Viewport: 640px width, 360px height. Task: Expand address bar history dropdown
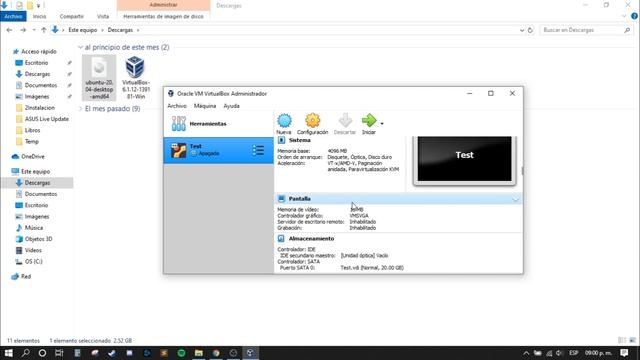coord(522,30)
